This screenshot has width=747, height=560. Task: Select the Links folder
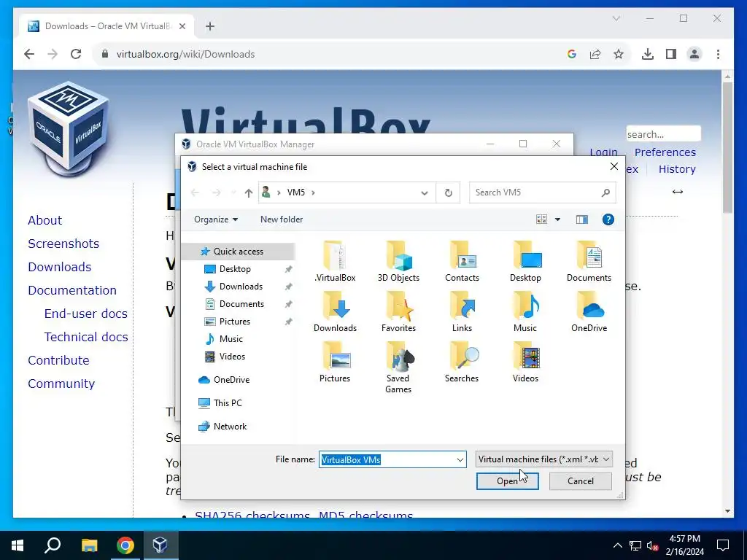(x=462, y=312)
